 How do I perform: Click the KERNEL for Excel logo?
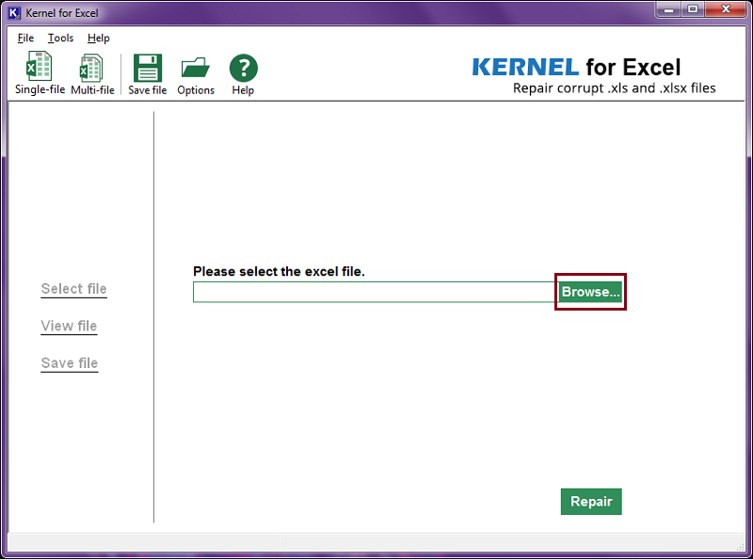(576, 67)
